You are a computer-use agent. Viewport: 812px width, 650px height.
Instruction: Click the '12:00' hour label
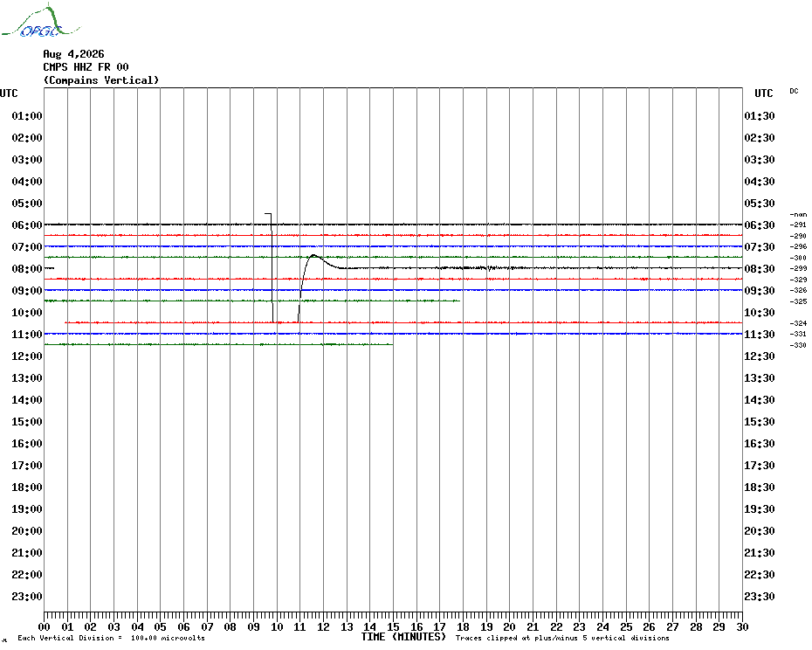coord(27,356)
